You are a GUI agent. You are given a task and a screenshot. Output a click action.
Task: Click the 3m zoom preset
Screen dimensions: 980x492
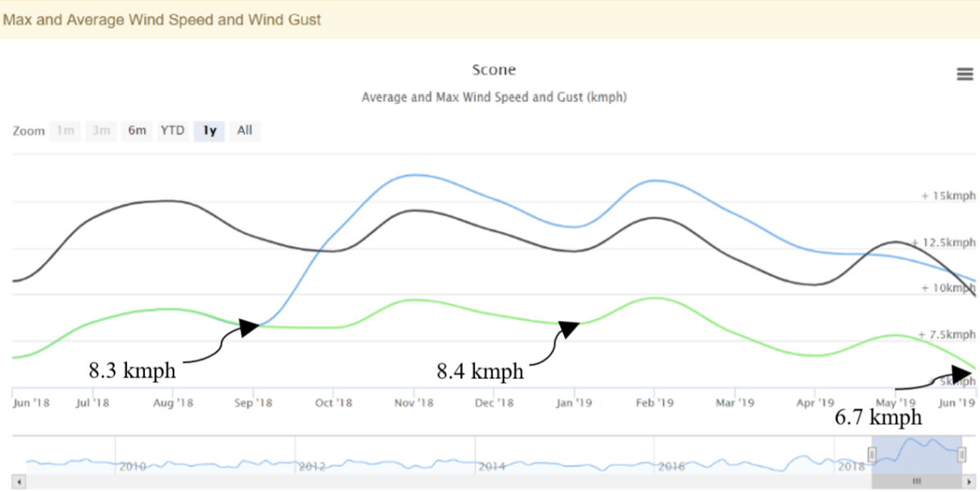tap(101, 130)
